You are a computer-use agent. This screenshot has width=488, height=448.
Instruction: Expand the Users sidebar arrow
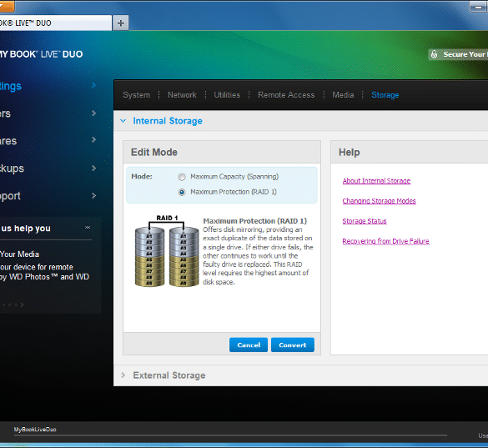click(93, 113)
